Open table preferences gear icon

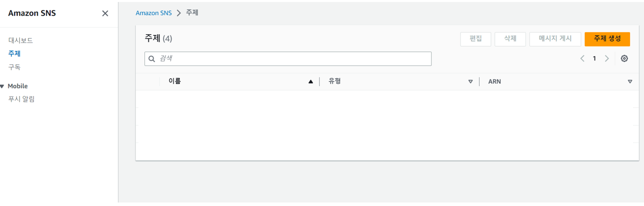[x=624, y=58]
